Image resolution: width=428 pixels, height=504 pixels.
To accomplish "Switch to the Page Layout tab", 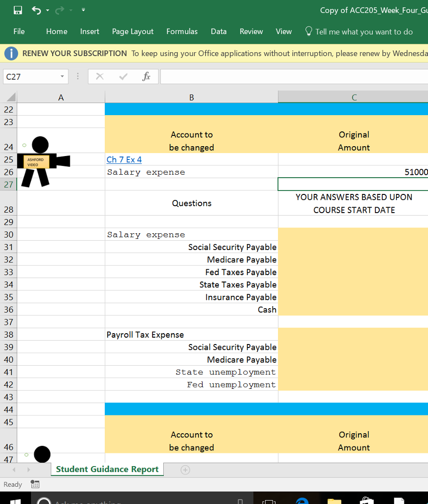I will coord(132,31).
